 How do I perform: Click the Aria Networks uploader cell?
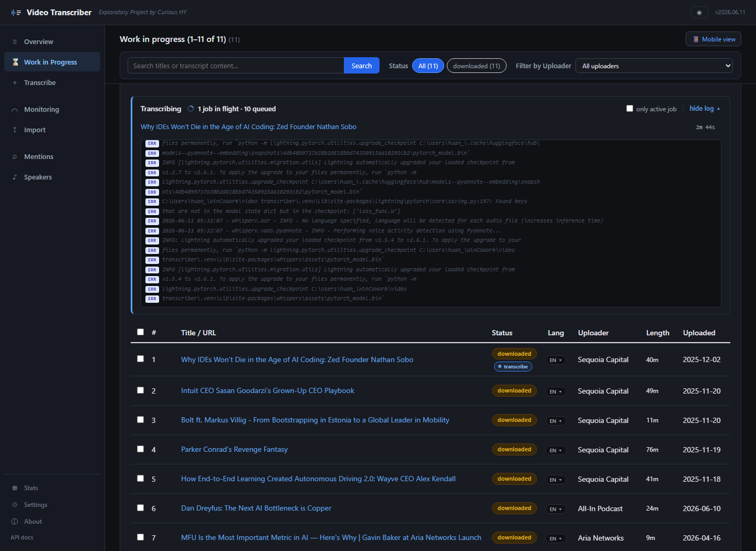601,538
